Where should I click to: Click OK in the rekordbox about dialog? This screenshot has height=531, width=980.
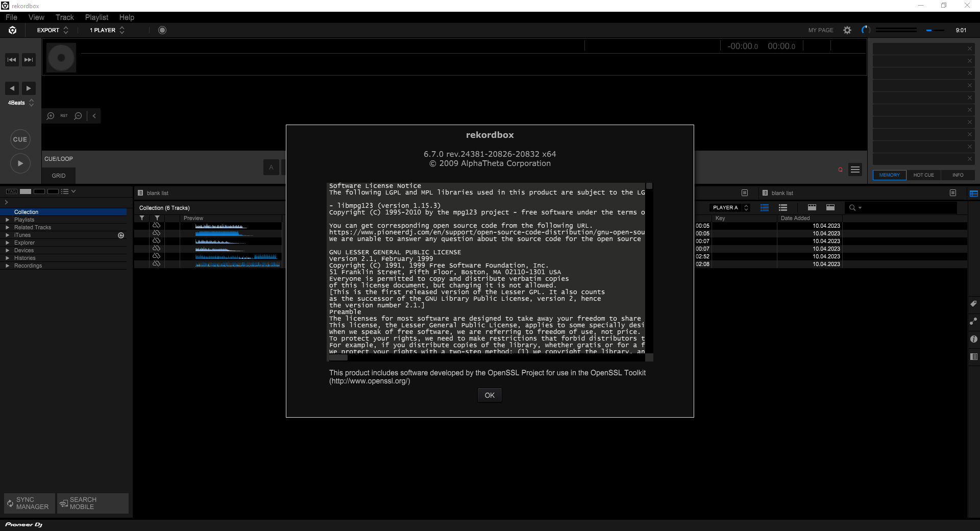tap(489, 395)
